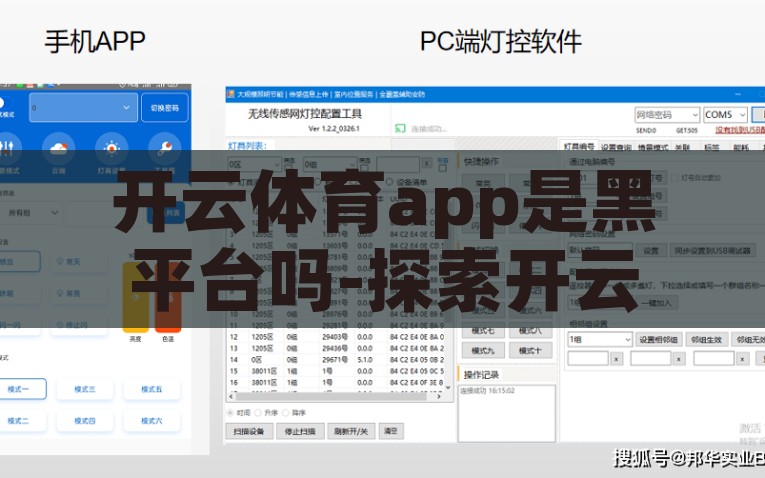Tap 模式五 in mobile app

pos(152,389)
